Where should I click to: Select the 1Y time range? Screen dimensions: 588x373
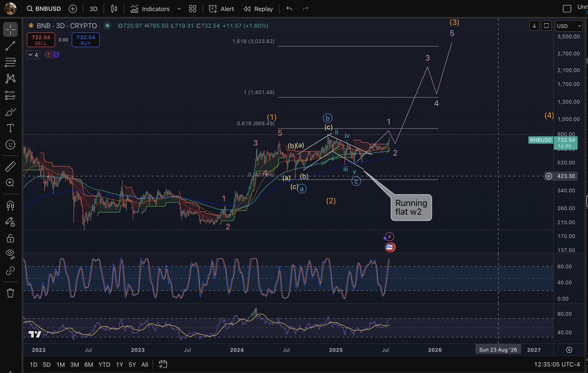coord(120,365)
